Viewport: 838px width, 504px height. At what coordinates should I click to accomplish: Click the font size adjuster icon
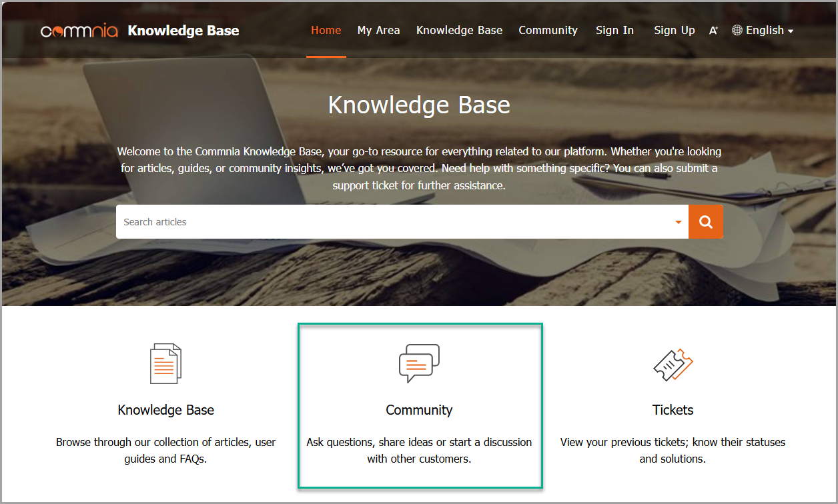[x=713, y=31]
